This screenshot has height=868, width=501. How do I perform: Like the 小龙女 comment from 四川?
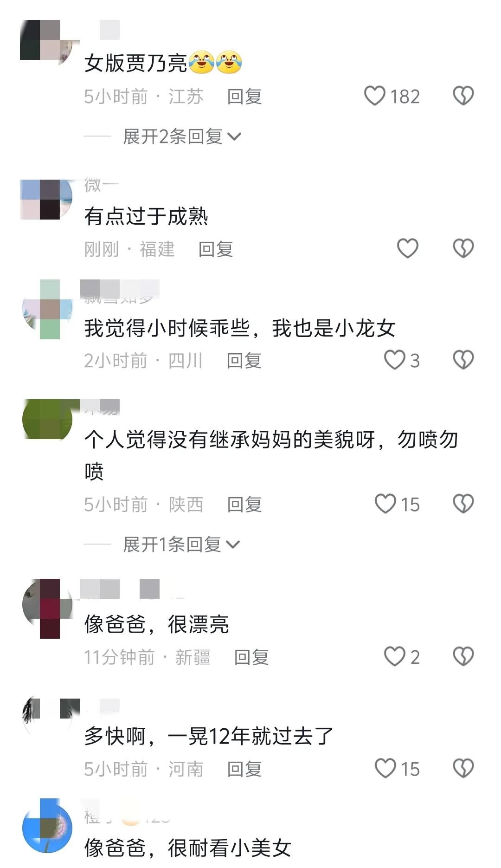click(x=395, y=360)
